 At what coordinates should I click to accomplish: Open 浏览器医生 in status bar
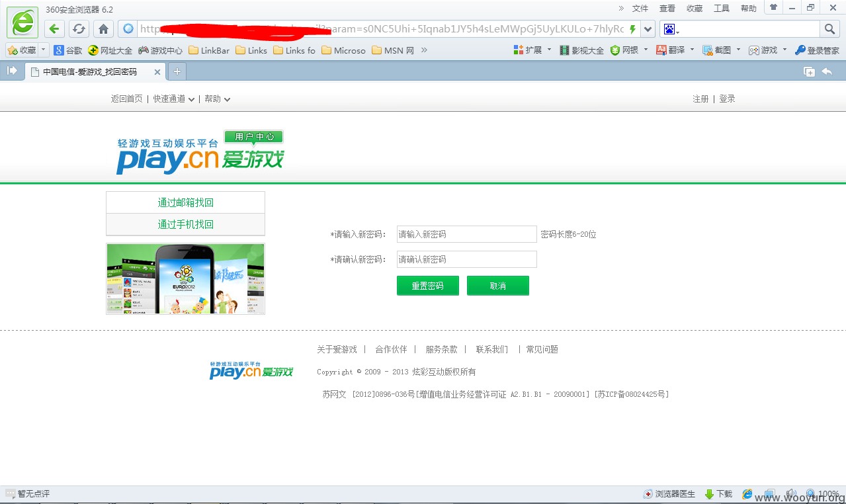669,493
